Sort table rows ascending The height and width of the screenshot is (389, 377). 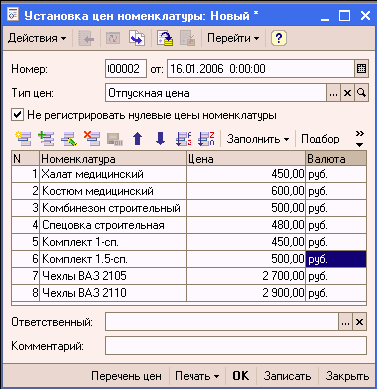click(183, 138)
